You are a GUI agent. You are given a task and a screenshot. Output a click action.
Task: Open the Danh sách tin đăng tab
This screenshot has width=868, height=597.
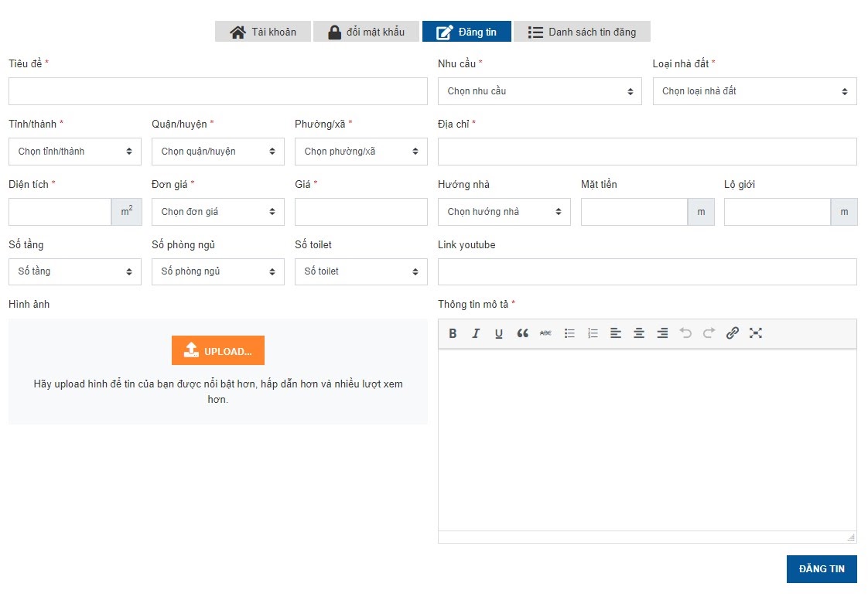click(x=582, y=32)
